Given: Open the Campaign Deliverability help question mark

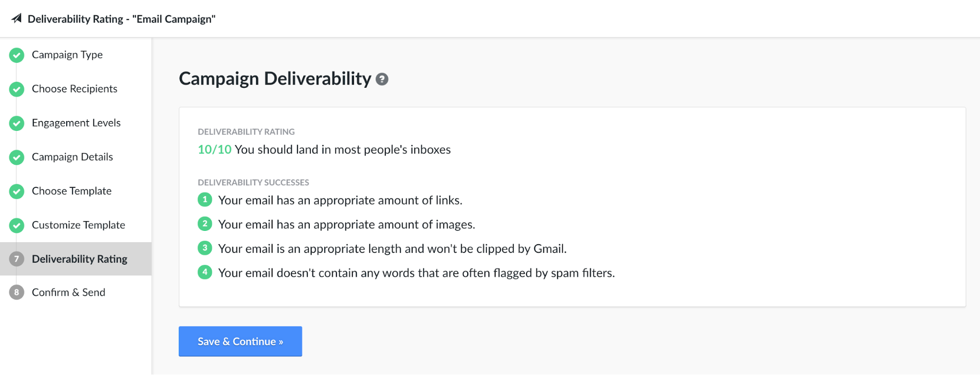Looking at the screenshot, I should tap(382, 79).
